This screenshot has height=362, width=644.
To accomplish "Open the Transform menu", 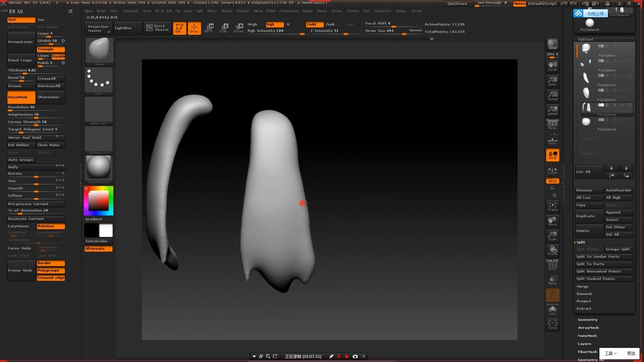I will tap(382, 11).
